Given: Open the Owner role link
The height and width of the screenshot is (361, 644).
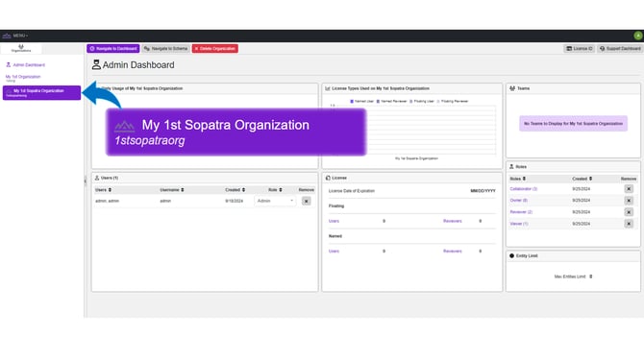Looking at the screenshot, I should point(518,201).
